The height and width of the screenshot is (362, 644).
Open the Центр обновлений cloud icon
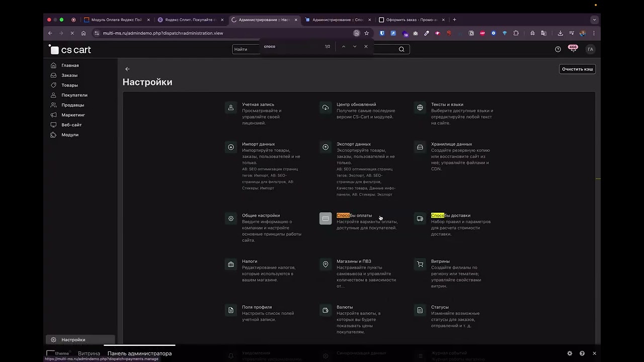(326, 108)
